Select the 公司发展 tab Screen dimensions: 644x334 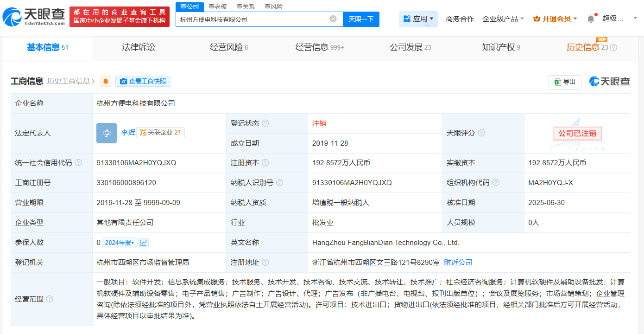click(x=410, y=47)
